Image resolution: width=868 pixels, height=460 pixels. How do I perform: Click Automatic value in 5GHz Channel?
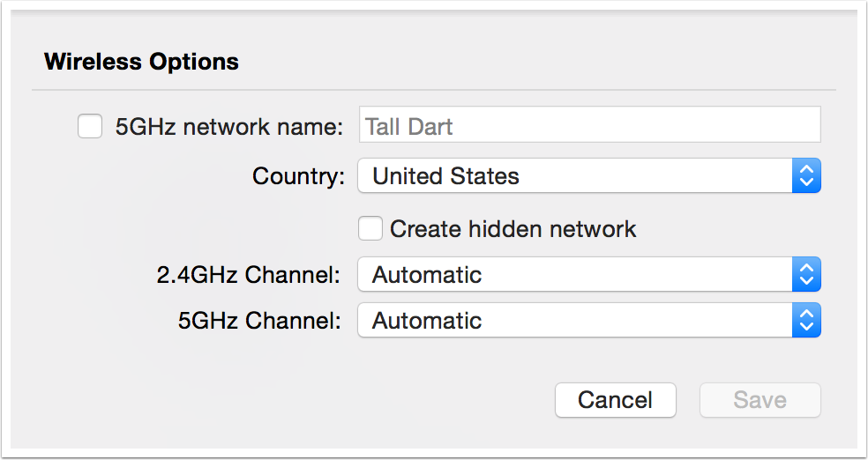[x=427, y=320]
